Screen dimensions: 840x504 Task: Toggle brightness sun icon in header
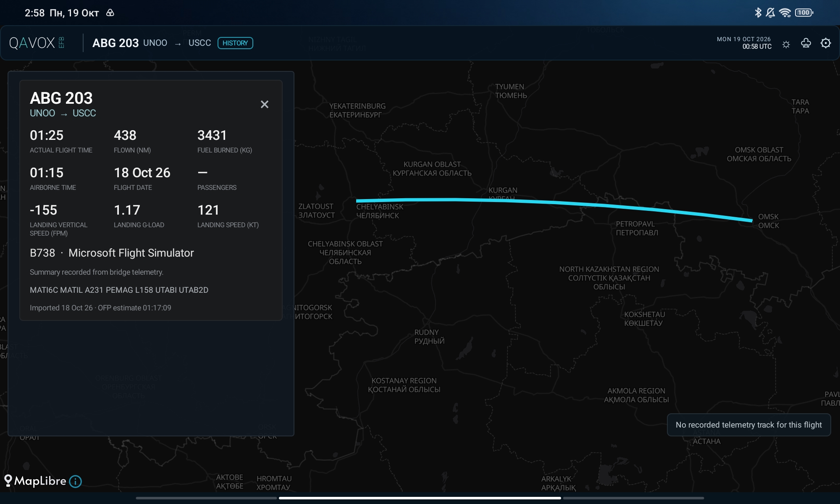point(786,44)
